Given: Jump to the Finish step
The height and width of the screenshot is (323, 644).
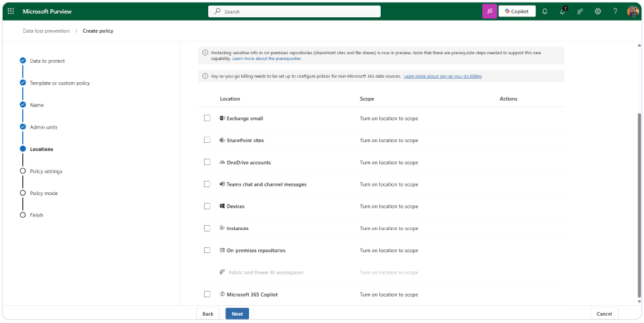Looking at the screenshot, I should [36, 215].
